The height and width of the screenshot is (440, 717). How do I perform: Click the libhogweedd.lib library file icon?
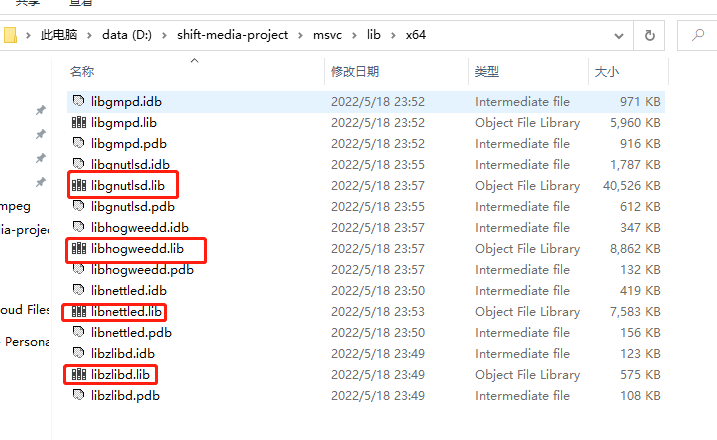pyautogui.click(x=79, y=248)
